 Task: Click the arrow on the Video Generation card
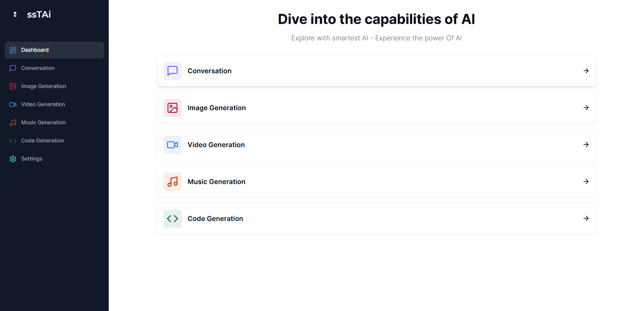click(x=586, y=145)
